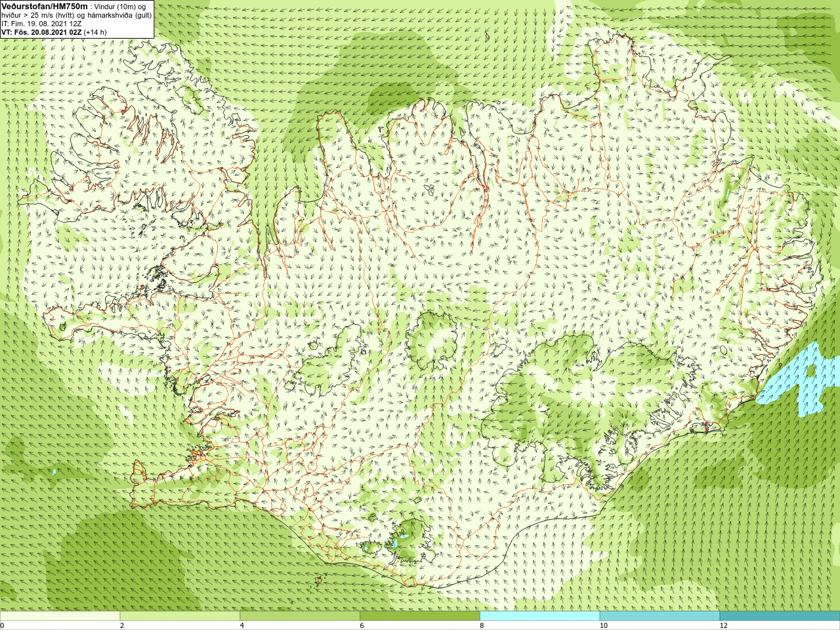
Task: Click the 'IT: Fim. 19. 08. 2021 12Z' line
Action: click(x=41, y=24)
